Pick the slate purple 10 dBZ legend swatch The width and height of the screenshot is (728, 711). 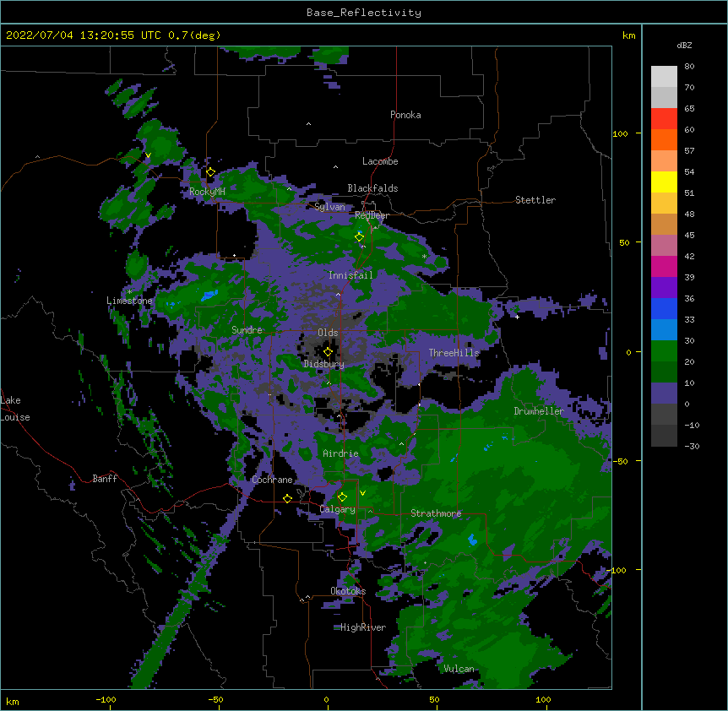(664, 393)
